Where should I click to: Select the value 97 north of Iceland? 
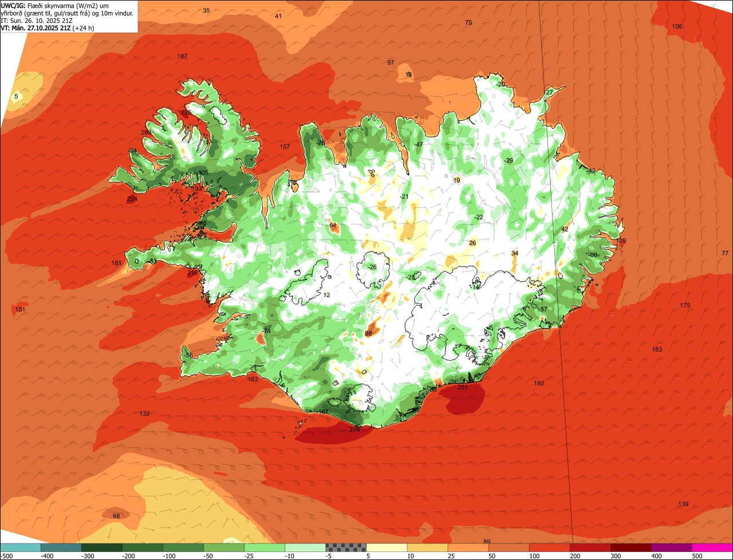[391, 62]
